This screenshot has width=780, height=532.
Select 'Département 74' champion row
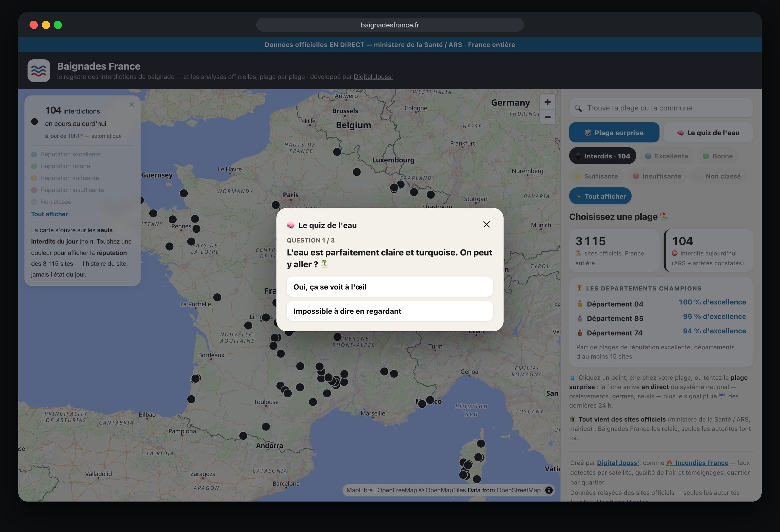pyautogui.click(x=661, y=333)
